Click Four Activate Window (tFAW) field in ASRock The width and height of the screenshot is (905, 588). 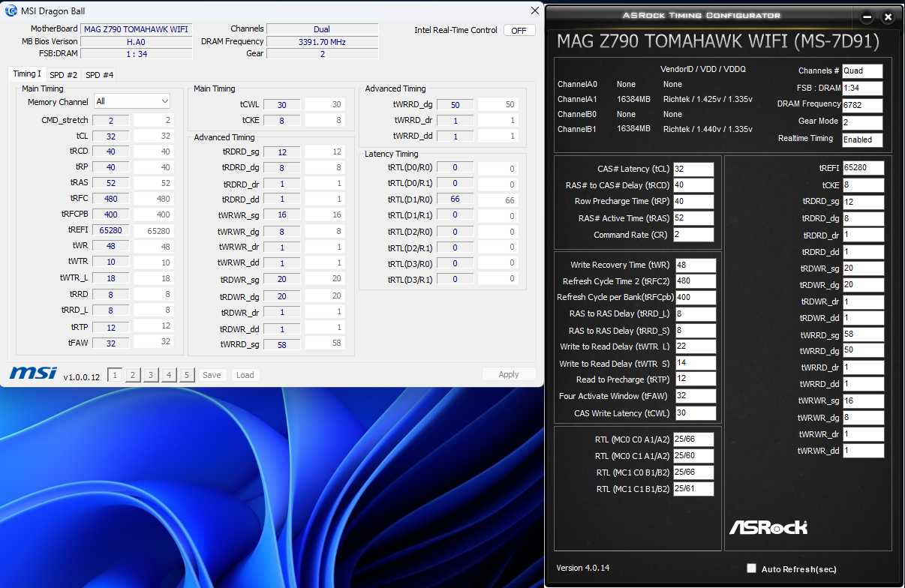click(x=696, y=396)
